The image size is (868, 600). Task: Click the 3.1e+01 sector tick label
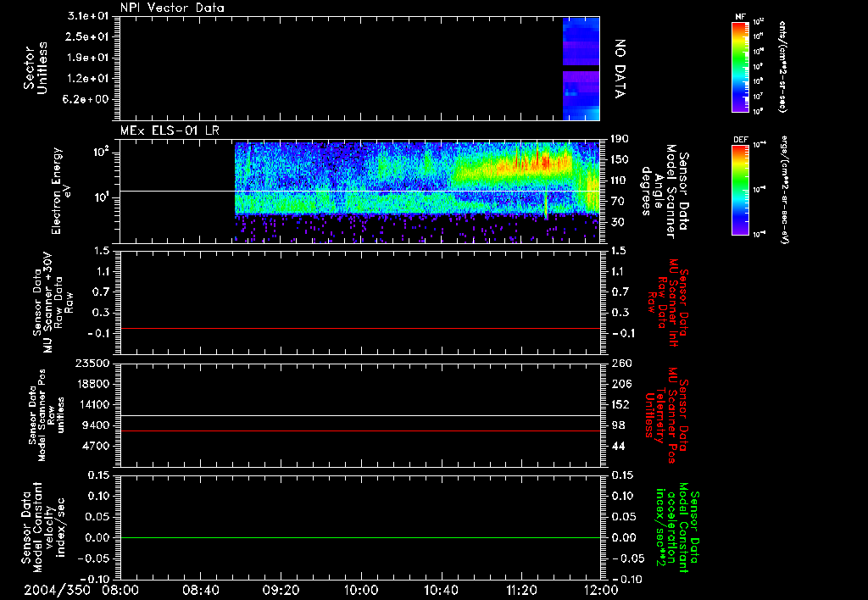88,16
